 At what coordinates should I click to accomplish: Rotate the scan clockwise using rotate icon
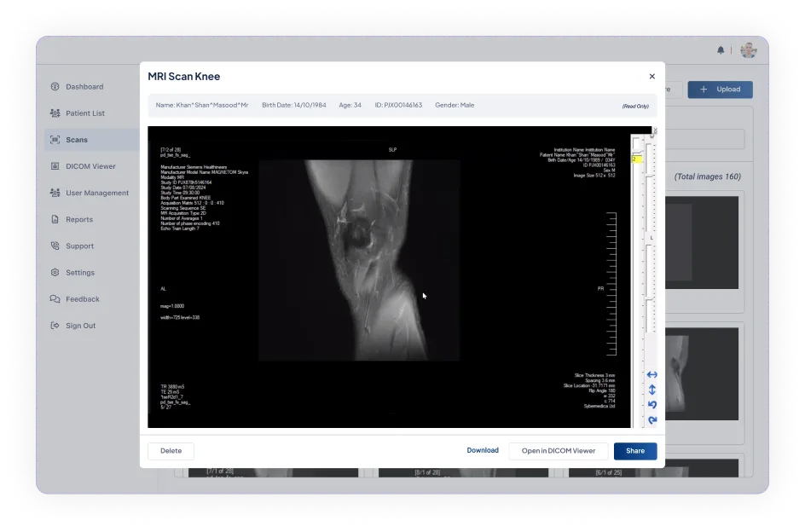pyautogui.click(x=652, y=419)
